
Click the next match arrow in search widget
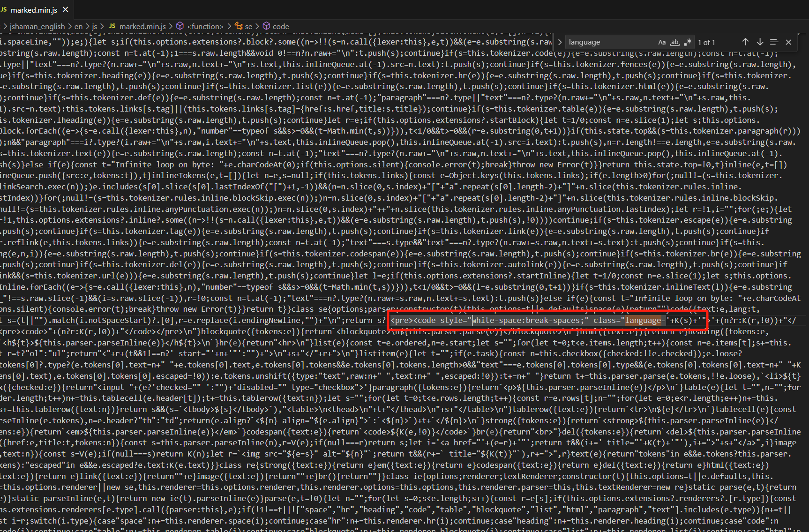coord(760,42)
